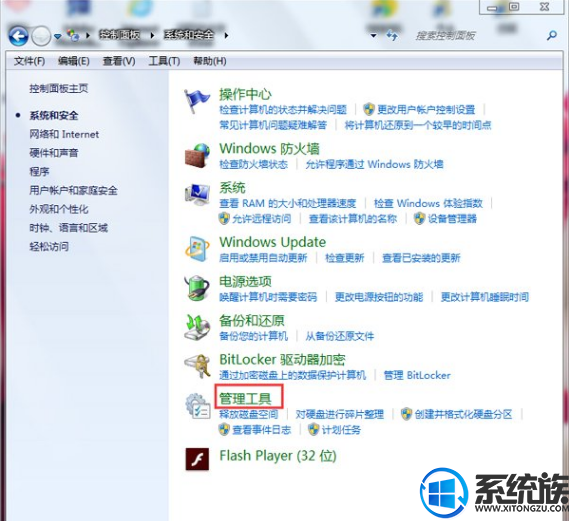
Task: Click shield icon beside 计划任务
Action: 314,430
